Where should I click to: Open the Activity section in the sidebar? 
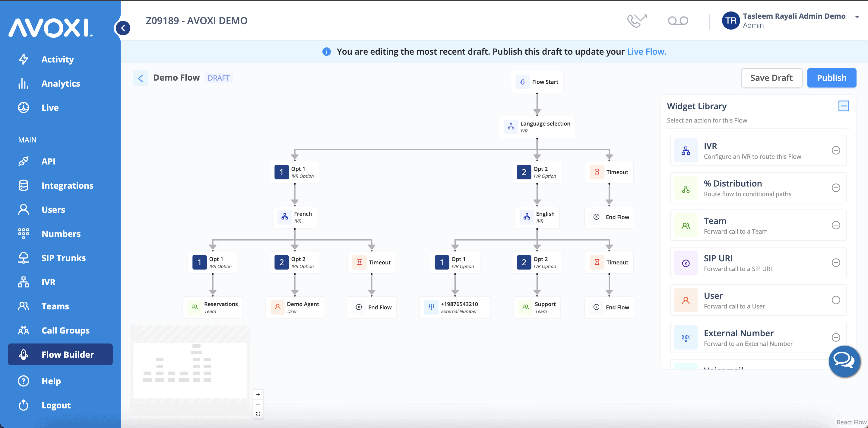pyautogui.click(x=58, y=59)
